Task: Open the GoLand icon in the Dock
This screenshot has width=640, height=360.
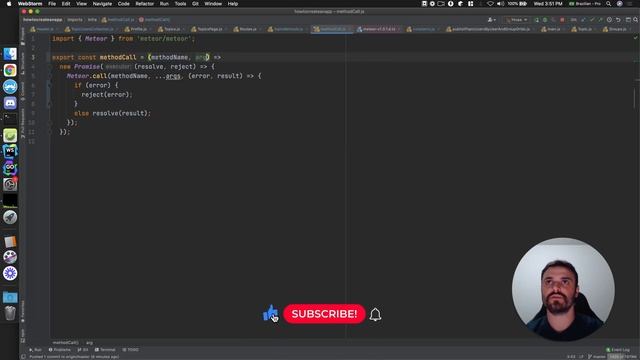Action: pyautogui.click(x=10, y=168)
